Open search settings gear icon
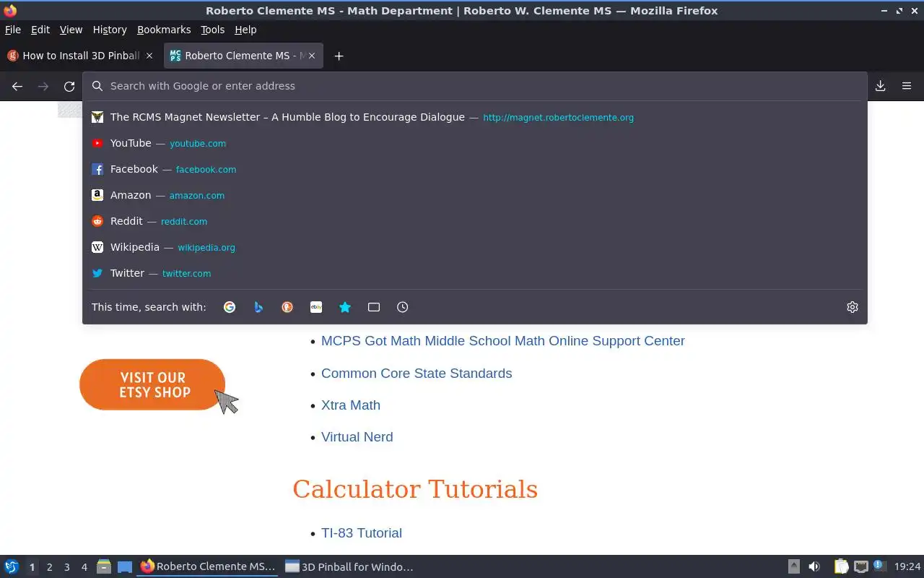The width and height of the screenshot is (924, 578). click(x=853, y=307)
